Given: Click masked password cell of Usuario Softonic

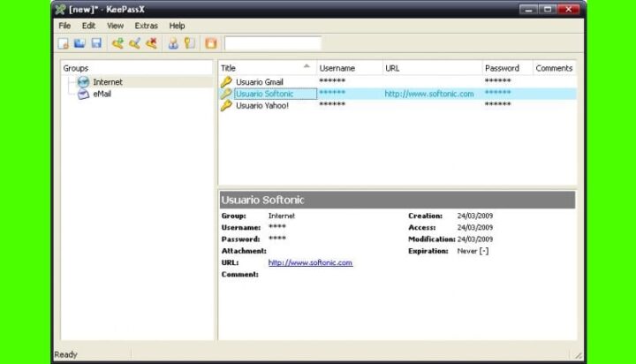Looking at the screenshot, I should click(497, 93).
